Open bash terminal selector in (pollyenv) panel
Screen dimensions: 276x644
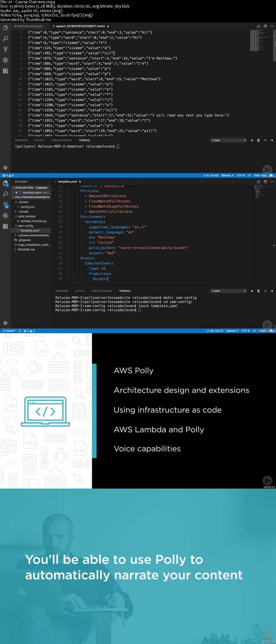pyautogui.click(x=228, y=140)
